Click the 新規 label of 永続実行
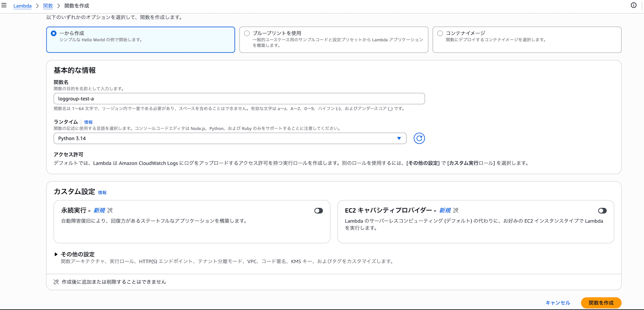644x310 pixels. (x=99, y=210)
